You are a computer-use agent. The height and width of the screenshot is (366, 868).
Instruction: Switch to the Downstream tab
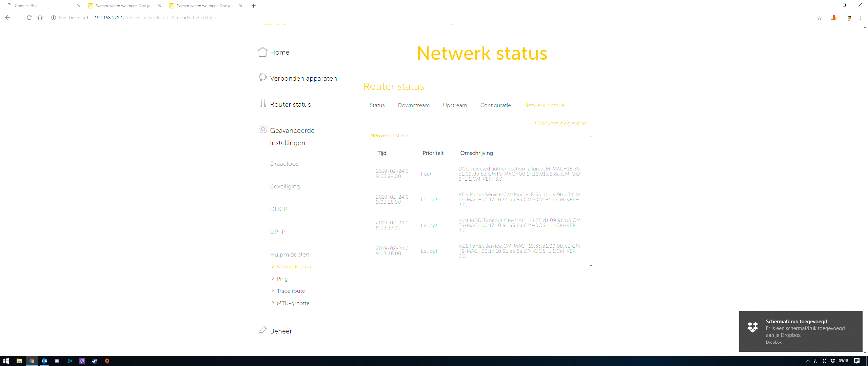(x=414, y=105)
